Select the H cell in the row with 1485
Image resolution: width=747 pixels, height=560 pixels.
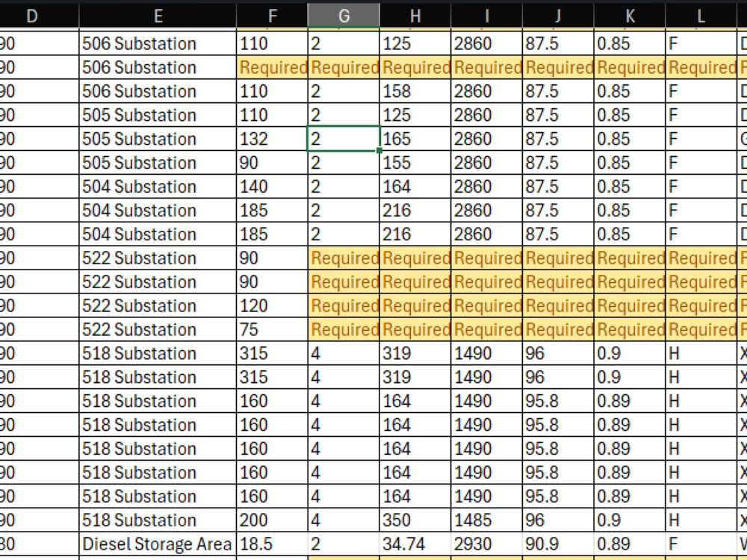point(701,520)
